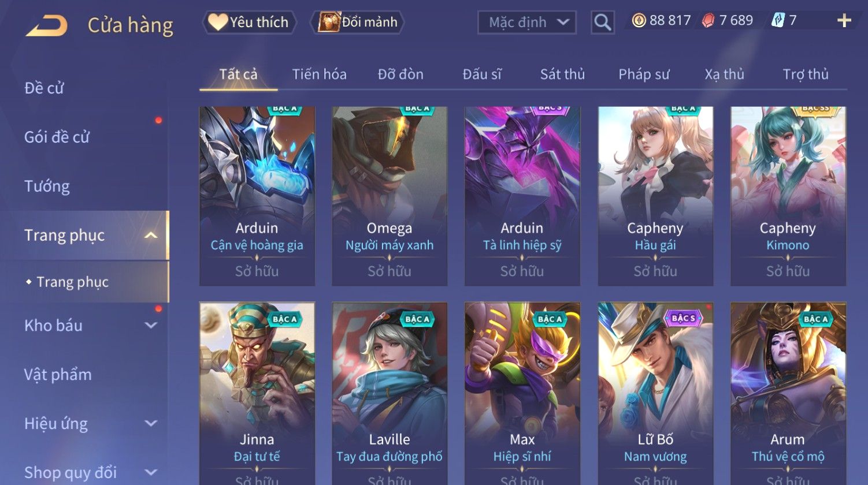Open Capheny Kimono skin card
Screen dimensions: 868x485
point(788,196)
